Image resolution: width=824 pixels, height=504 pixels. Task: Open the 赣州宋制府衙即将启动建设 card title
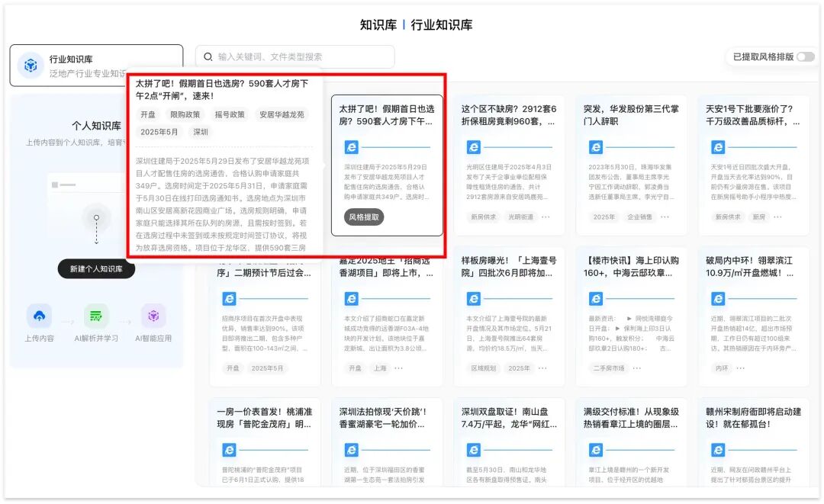click(x=753, y=418)
